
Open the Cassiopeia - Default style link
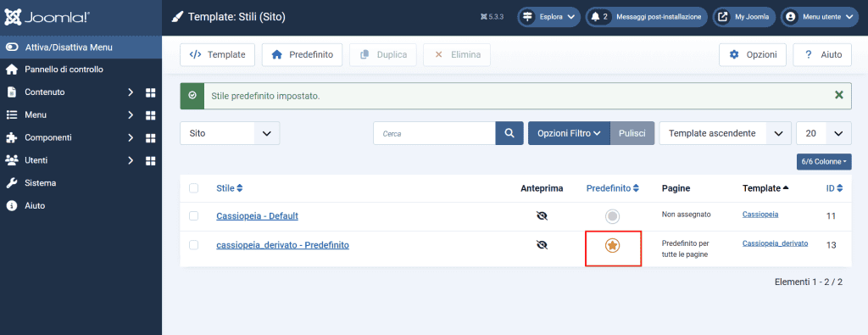(x=258, y=216)
